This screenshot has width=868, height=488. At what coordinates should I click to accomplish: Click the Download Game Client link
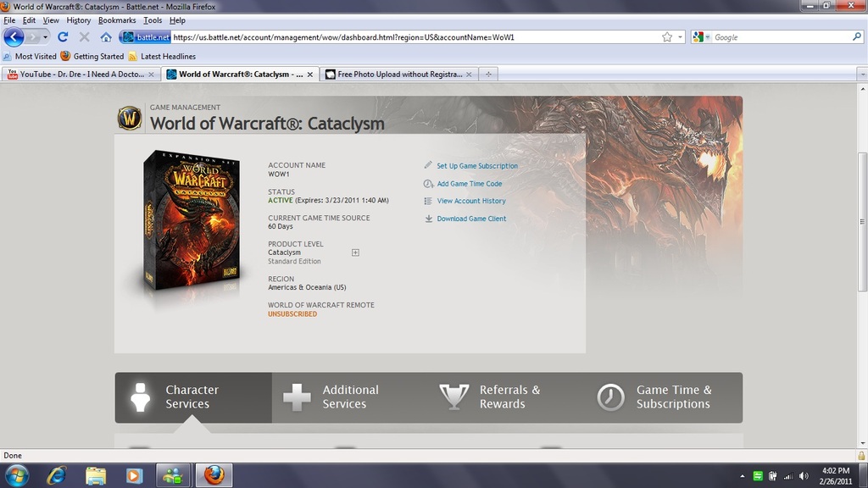pos(471,219)
